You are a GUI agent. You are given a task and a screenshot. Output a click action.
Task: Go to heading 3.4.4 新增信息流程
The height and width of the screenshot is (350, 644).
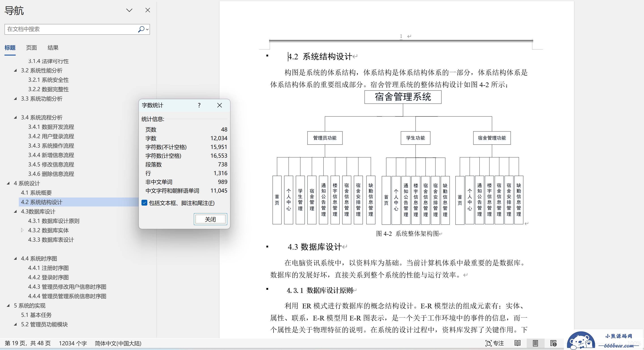click(x=51, y=155)
